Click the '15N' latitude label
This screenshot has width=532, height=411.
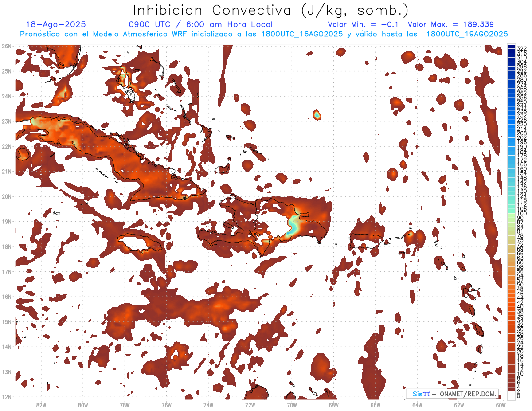[6, 322]
